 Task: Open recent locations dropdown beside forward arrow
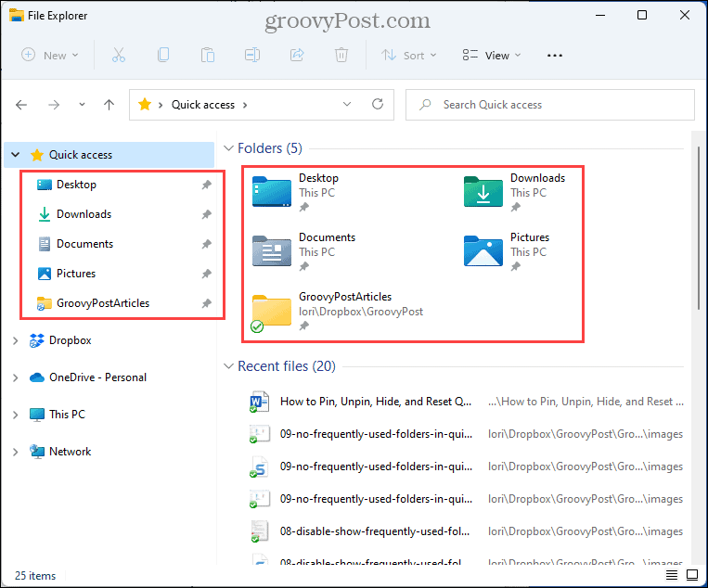pos(82,105)
